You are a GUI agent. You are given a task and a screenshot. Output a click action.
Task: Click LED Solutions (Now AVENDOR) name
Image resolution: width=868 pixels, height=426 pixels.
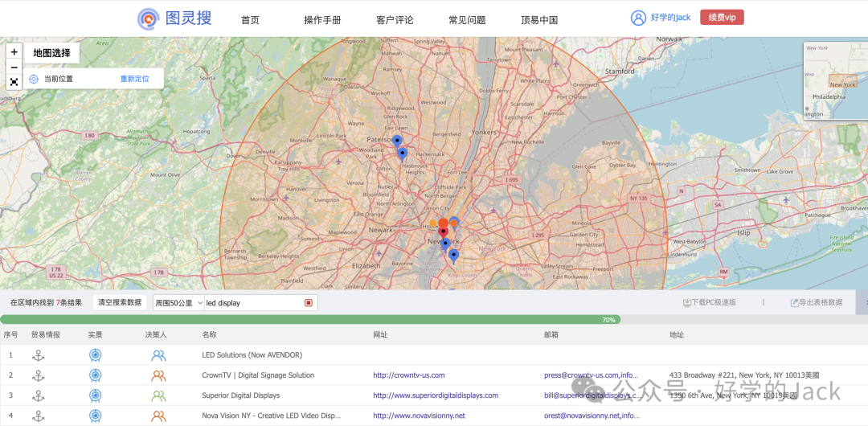252,355
